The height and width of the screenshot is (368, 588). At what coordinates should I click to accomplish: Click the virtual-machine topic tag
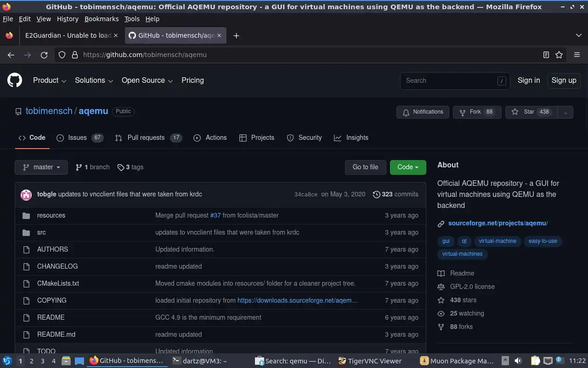pyautogui.click(x=498, y=241)
